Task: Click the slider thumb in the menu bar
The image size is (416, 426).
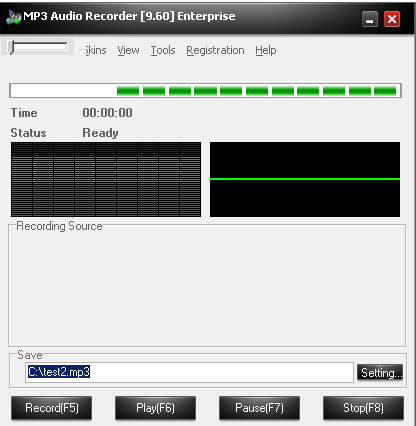Action: (11, 47)
